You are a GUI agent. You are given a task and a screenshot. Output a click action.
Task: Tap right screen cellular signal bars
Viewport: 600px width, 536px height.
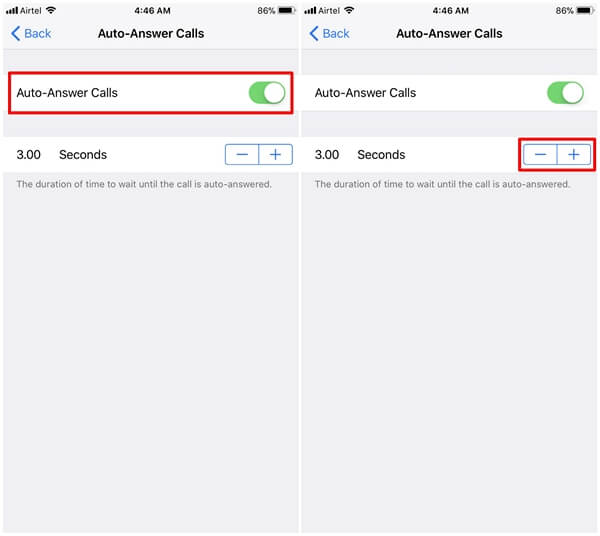[x=310, y=10]
